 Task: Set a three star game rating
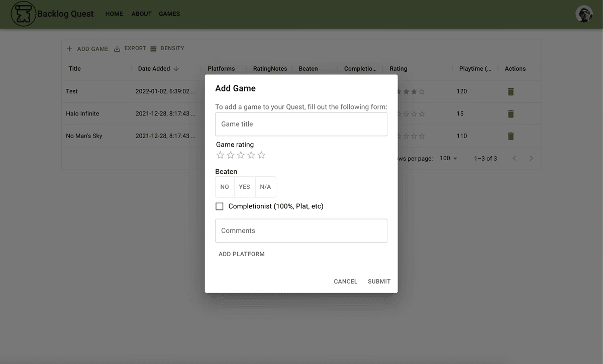241,155
